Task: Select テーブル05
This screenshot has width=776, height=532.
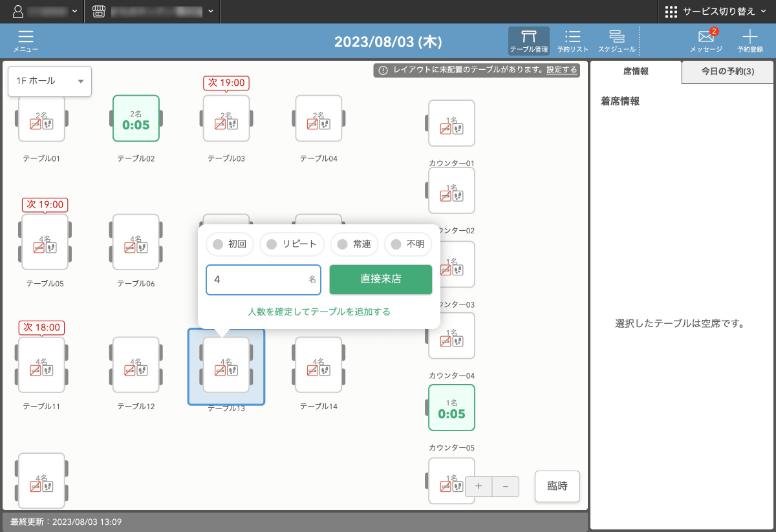Action: [x=45, y=242]
